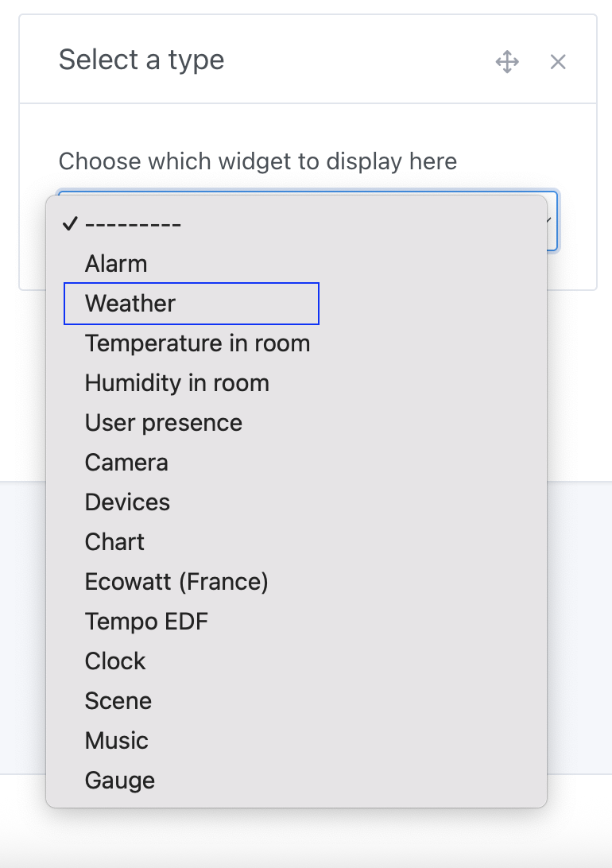Viewport: 612px width, 868px height.
Task: Click the Select a type dialog title
Action: [141, 60]
